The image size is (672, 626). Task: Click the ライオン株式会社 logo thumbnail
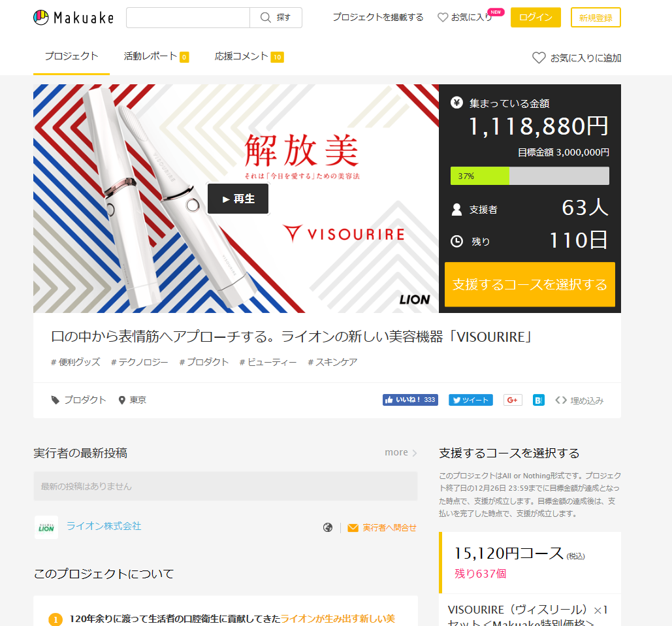(46, 527)
